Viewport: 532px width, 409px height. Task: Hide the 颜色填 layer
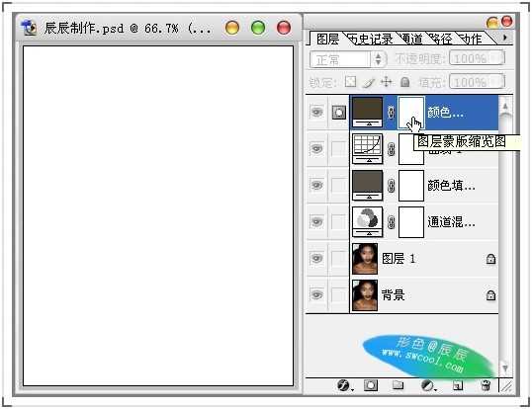point(316,185)
